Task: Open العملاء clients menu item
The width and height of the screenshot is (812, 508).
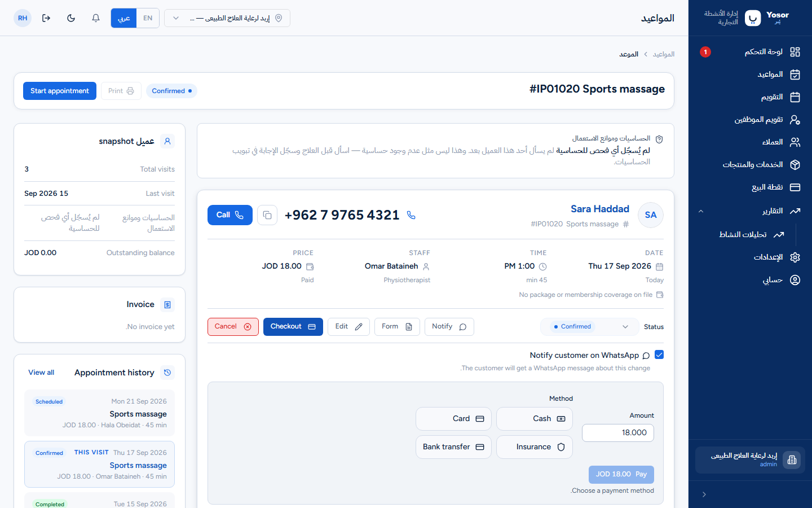Action: tap(751, 142)
